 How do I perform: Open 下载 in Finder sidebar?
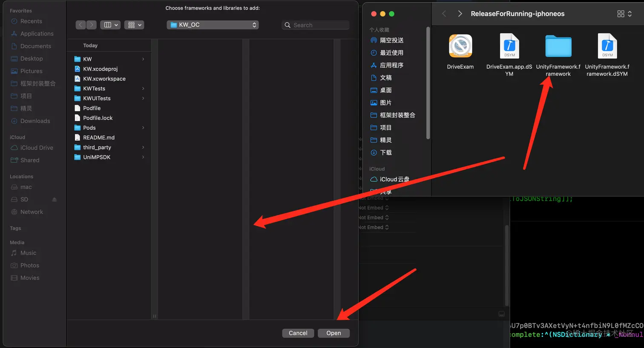click(381, 153)
